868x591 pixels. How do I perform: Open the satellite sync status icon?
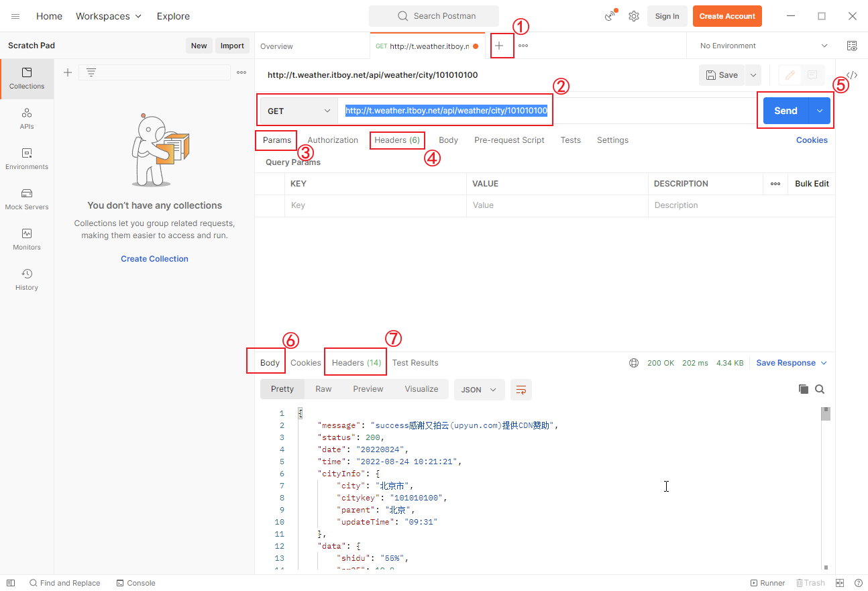(610, 16)
